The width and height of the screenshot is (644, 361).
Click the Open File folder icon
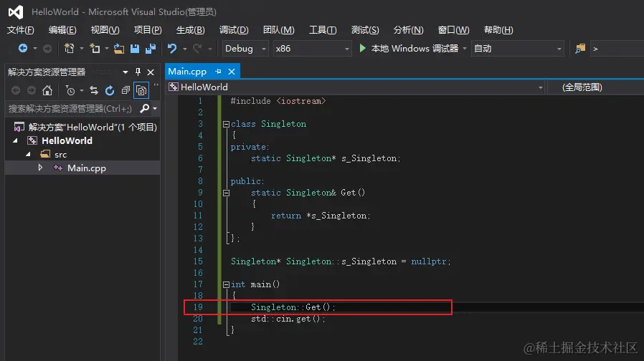119,49
